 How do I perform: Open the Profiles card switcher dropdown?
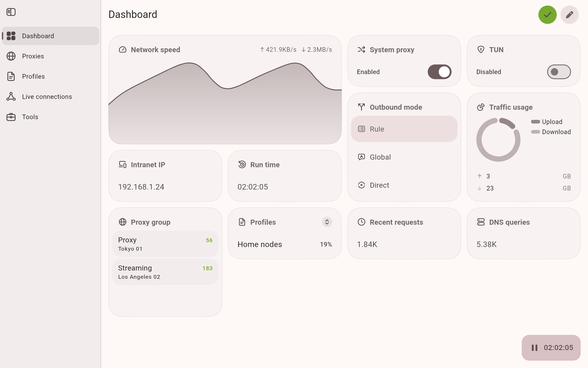click(x=327, y=222)
